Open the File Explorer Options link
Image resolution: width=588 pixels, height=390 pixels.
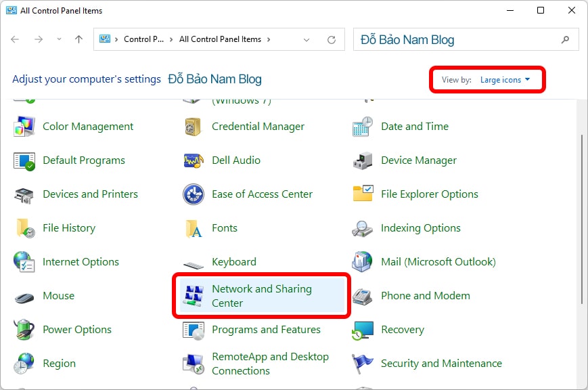(x=430, y=194)
